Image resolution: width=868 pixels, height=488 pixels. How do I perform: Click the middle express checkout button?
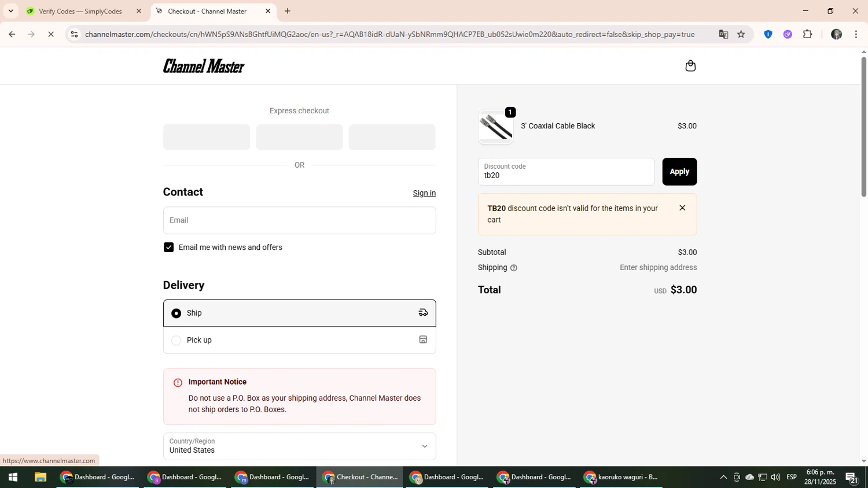pyautogui.click(x=299, y=137)
